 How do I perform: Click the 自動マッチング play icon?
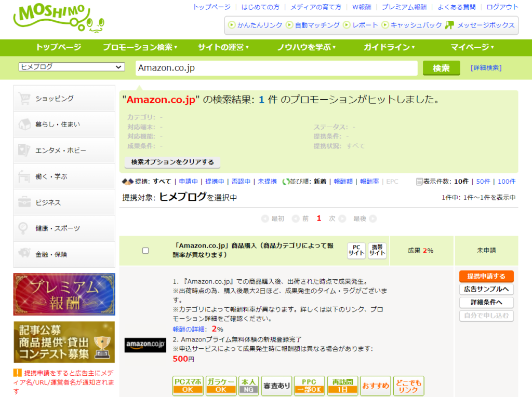289,25
